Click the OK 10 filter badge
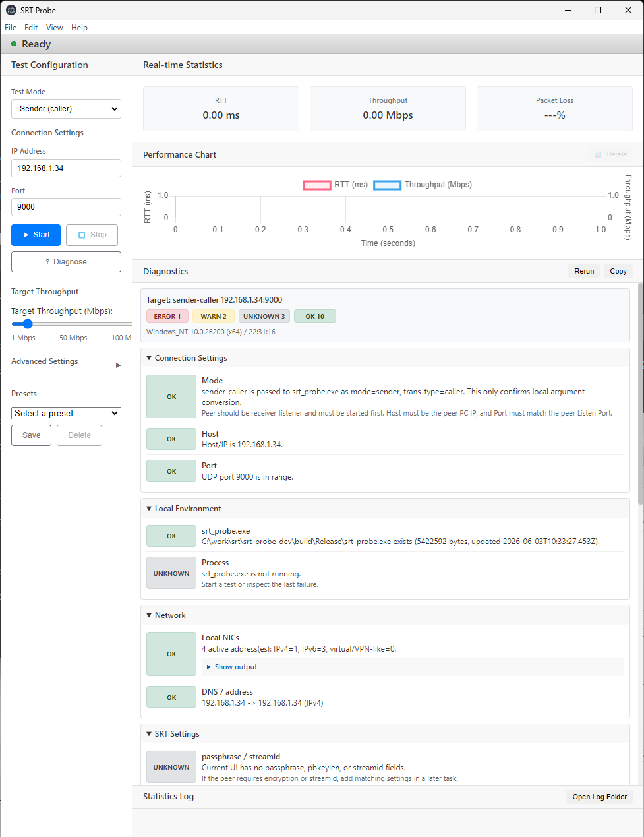 (x=315, y=317)
